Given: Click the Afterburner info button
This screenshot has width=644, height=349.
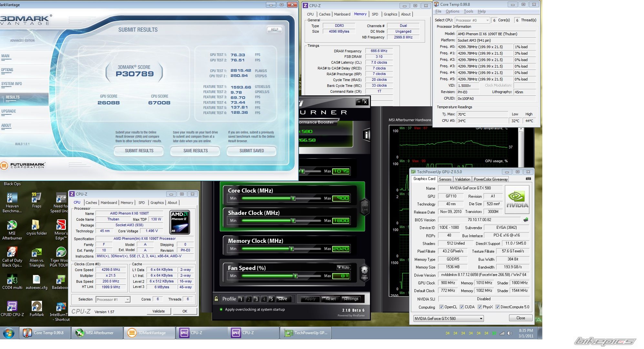Looking at the screenshot, I should point(366,135).
